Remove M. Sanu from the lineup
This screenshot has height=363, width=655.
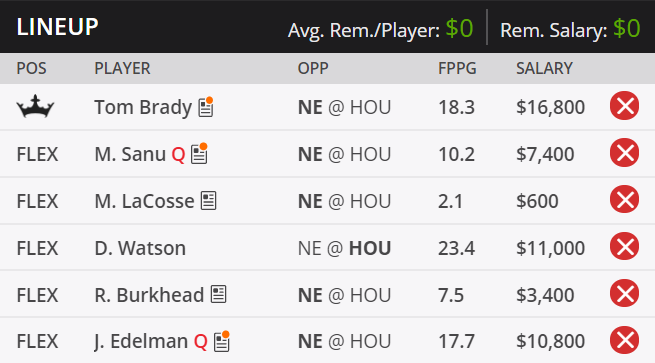[x=624, y=152]
